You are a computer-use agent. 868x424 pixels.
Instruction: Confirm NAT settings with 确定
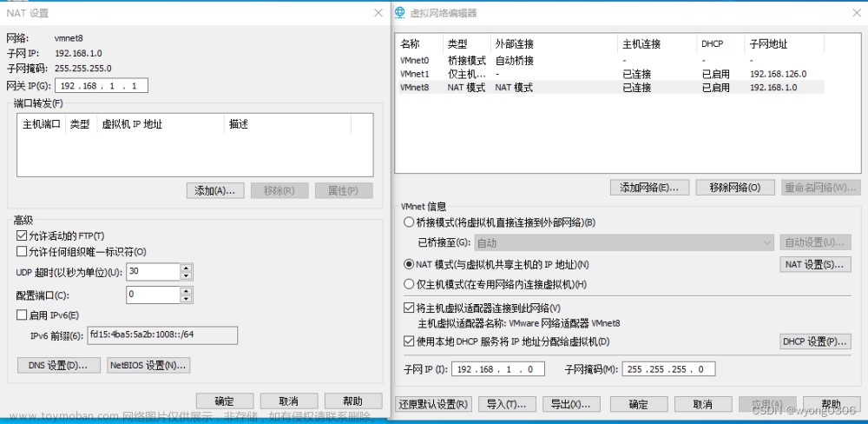225,401
